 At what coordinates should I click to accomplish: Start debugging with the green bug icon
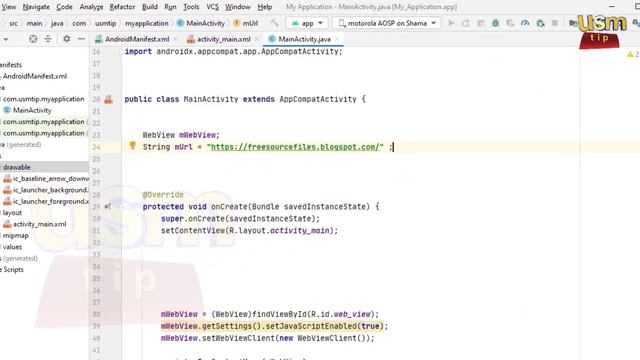496,23
